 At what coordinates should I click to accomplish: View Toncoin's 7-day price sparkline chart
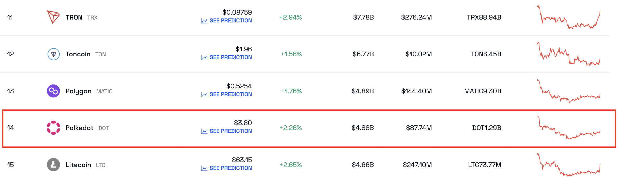[568, 54]
